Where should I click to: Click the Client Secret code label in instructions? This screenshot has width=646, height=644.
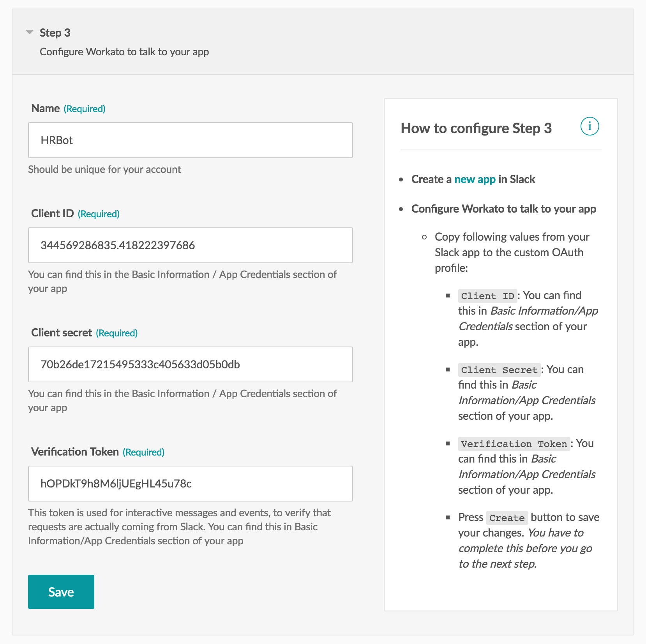pyautogui.click(x=499, y=370)
